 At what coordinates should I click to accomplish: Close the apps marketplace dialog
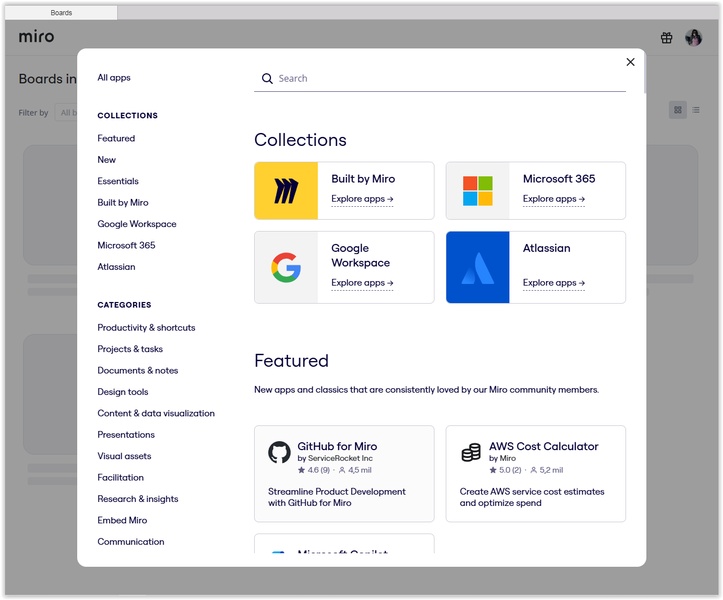630,62
